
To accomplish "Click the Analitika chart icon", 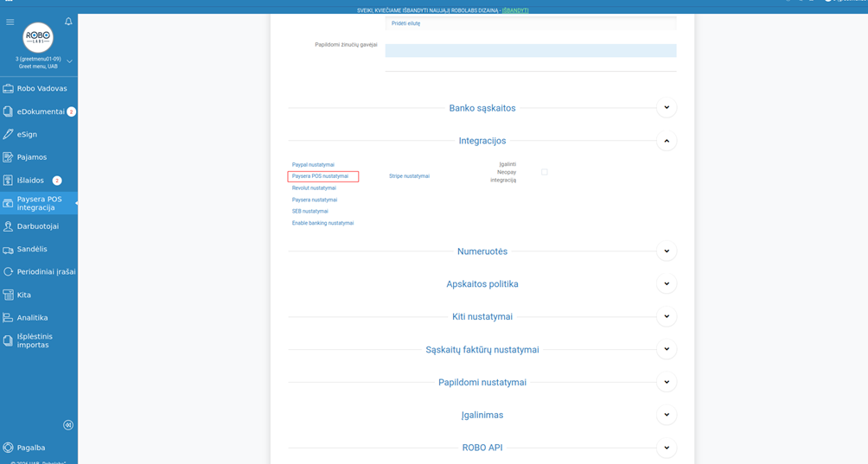I will click(8, 317).
